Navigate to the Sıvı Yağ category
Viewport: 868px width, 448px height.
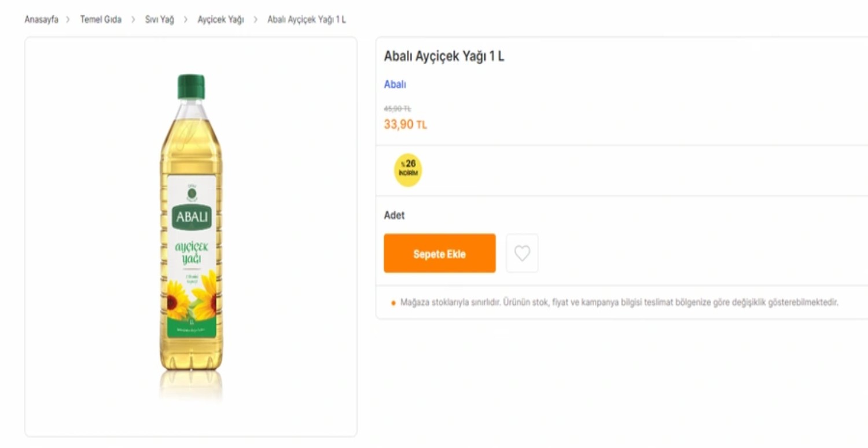click(160, 19)
